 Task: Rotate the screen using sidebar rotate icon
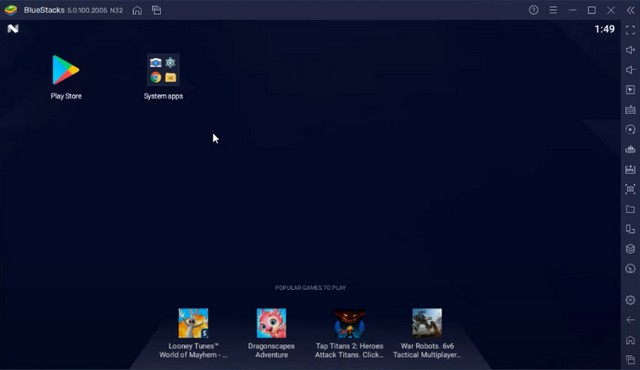pyautogui.click(x=630, y=229)
